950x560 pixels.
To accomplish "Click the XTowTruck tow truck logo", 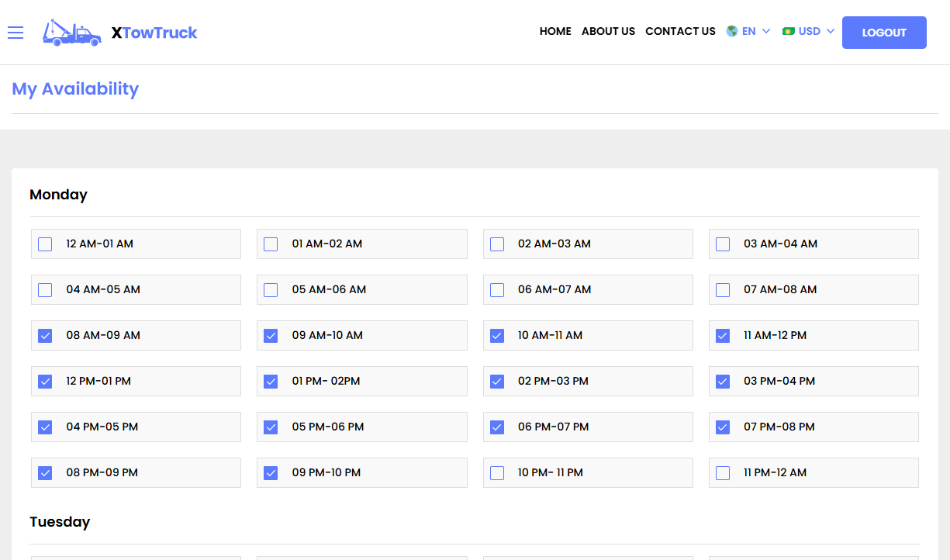I will pos(71,33).
